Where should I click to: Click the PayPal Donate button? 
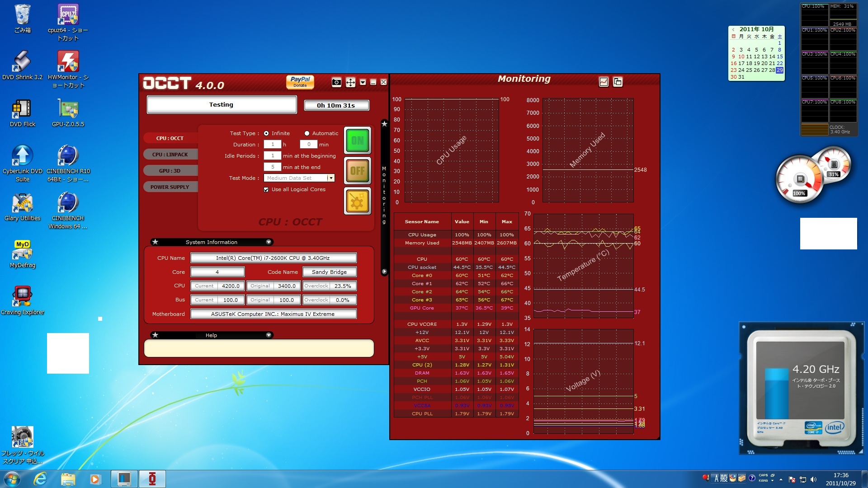(300, 82)
